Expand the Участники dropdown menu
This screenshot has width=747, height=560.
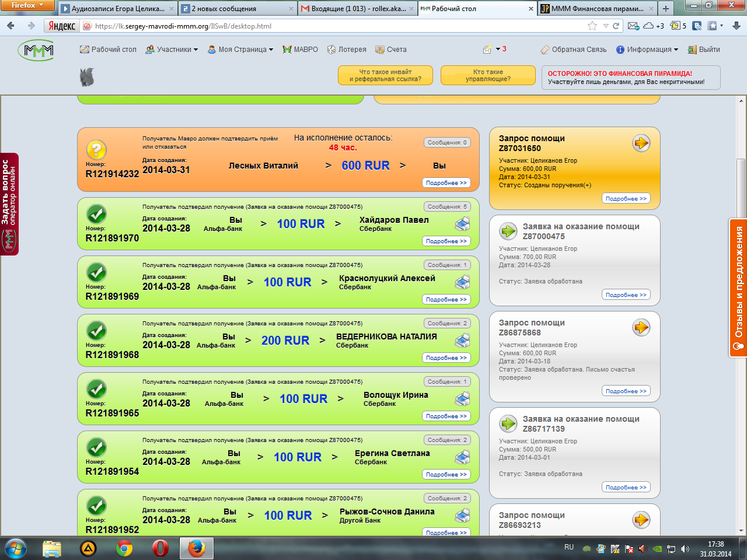172,50
